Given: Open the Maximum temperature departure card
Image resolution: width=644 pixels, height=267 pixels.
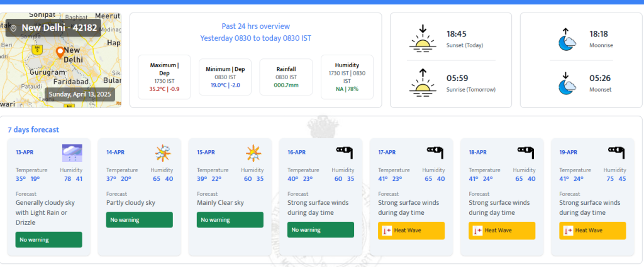Looking at the screenshot, I should pos(164,77).
